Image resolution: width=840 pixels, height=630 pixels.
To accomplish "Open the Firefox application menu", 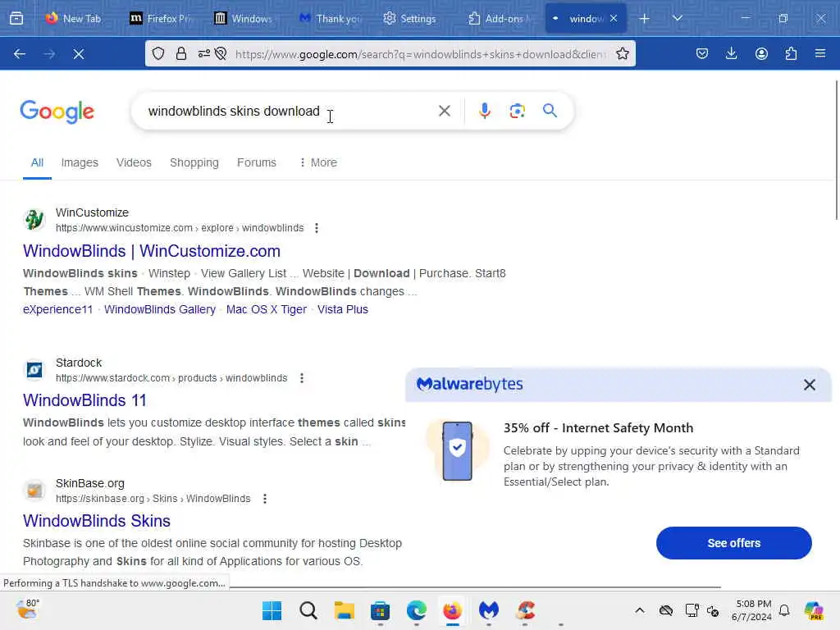I will pos(820,53).
